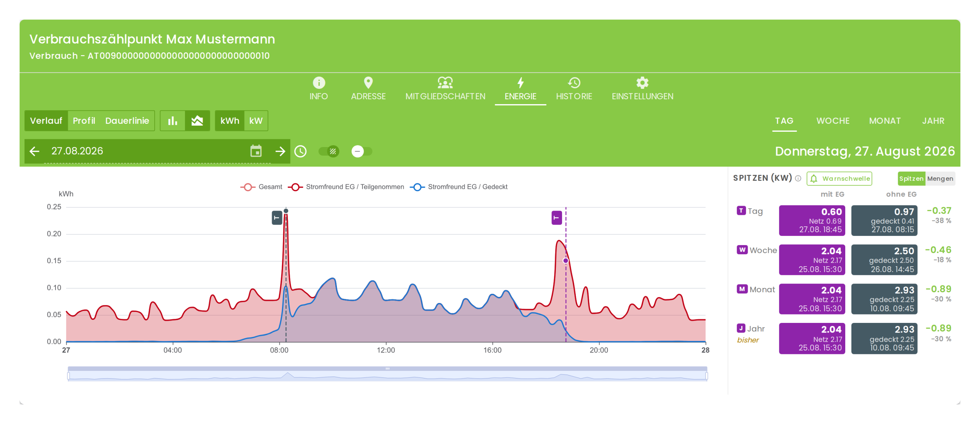Select the Dauerlinie view
Image resolution: width=980 pixels, height=424 pixels.
tap(127, 121)
